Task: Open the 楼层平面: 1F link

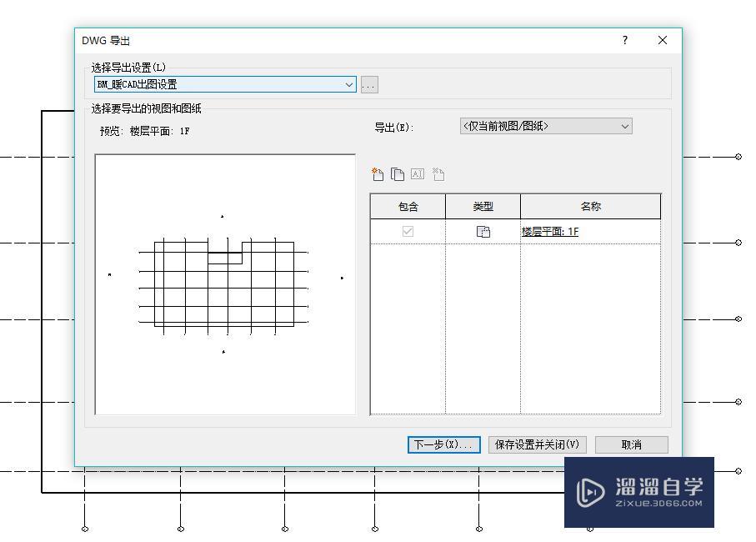Action: coord(550,232)
